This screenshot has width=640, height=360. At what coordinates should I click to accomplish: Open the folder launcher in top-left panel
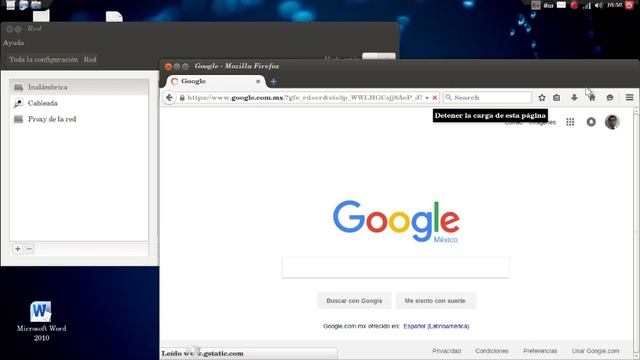point(36,5)
